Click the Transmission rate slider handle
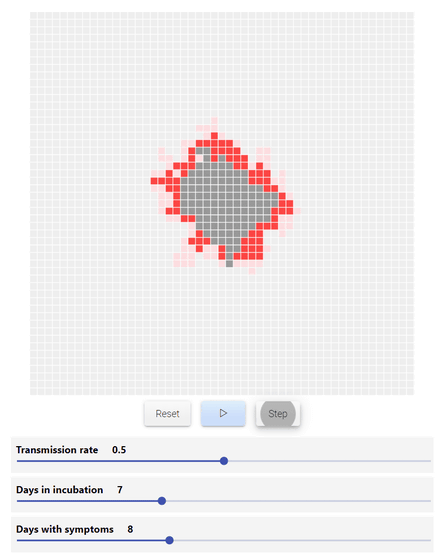Viewport: 445px width, 560px height. [x=224, y=461]
